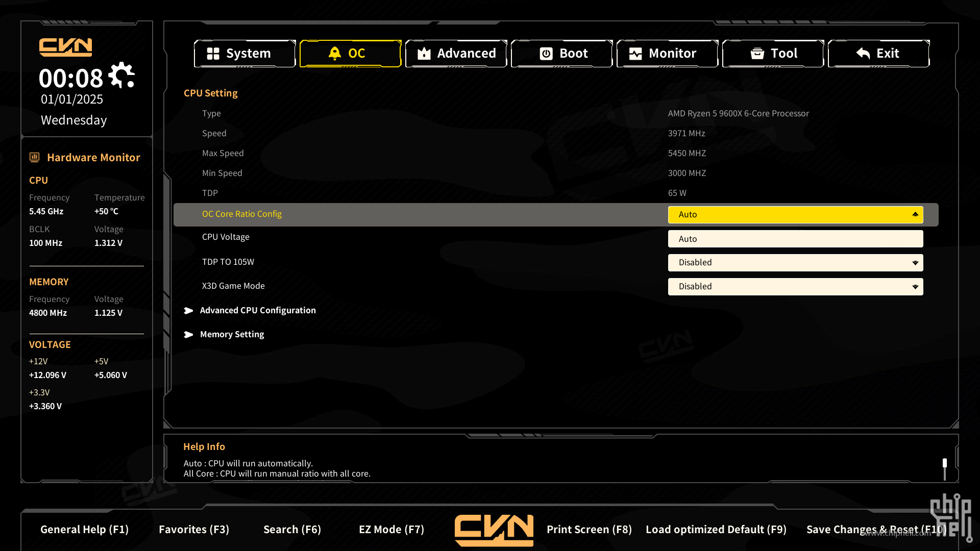Select the Exit tab
This screenshot has height=551, width=980.
pos(879,54)
